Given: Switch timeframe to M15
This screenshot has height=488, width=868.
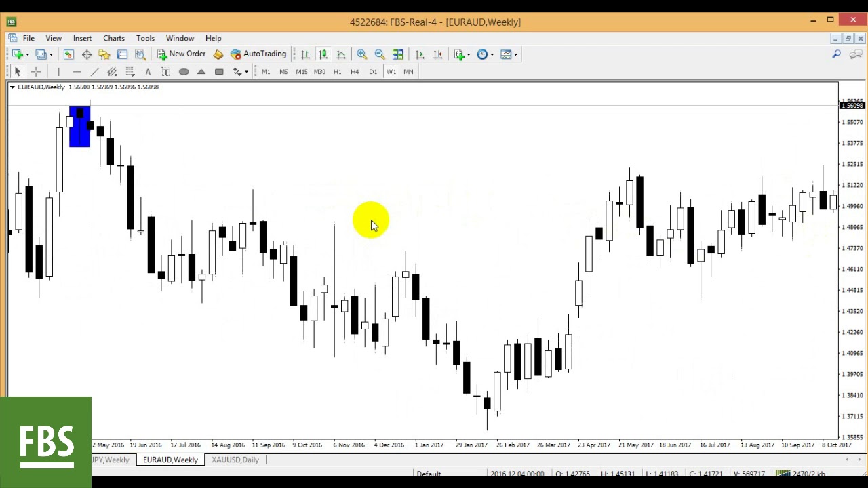Looking at the screenshot, I should pos(301,72).
